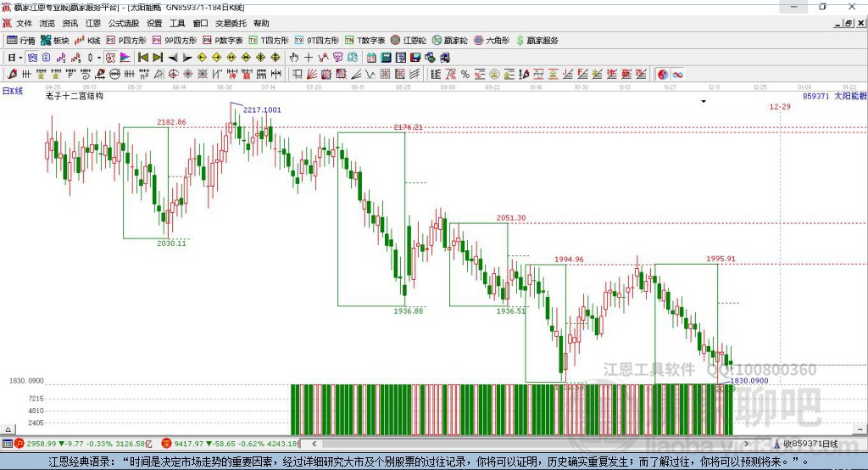Jump to first bar icon
Image resolution: width=868 pixels, height=470 pixels.
click(x=142, y=58)
